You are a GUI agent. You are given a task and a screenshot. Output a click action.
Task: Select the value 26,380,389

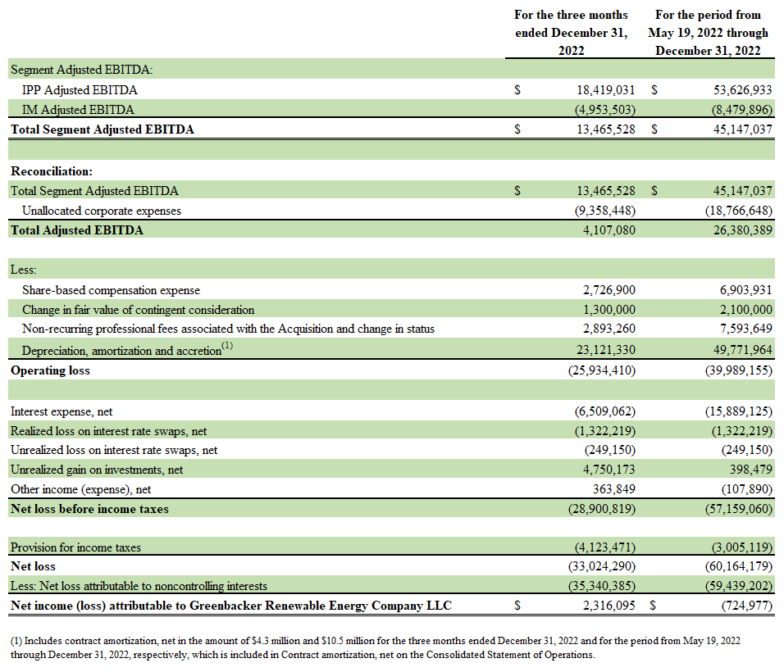[x=742, y=230]
